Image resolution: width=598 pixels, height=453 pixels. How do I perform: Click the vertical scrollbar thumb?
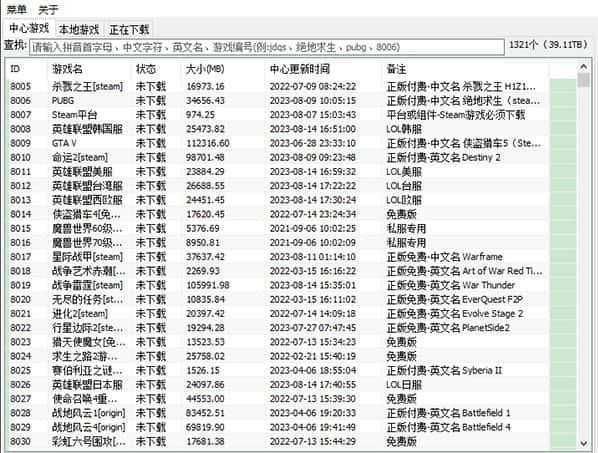(x=584, y=80)
